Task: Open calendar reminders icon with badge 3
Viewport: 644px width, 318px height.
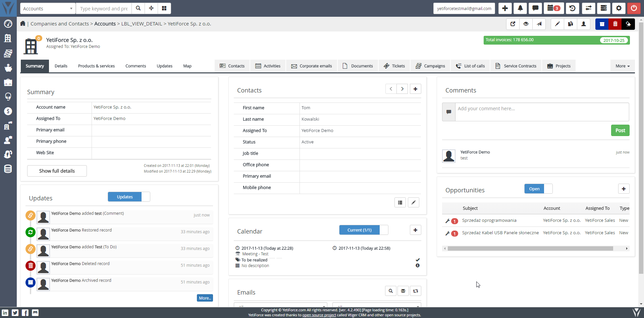Action: click(x=553, y=8)
